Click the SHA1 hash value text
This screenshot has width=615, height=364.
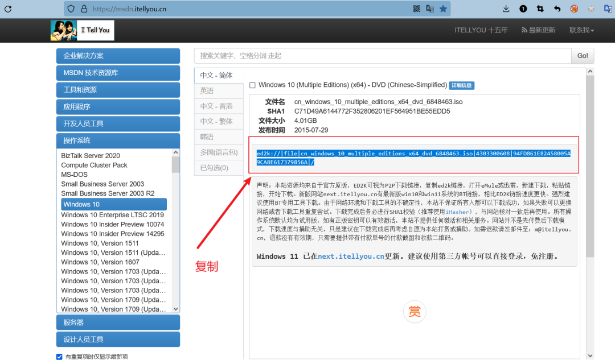coord(372,111)
